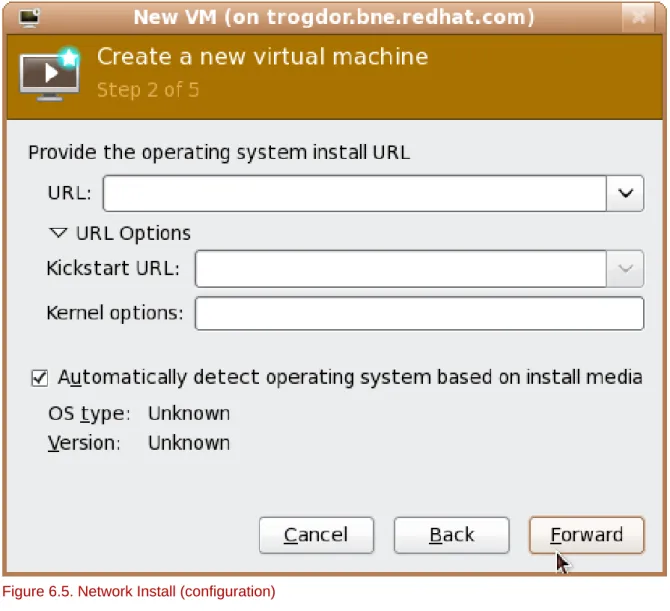Click the 'Kickstart URL:' label
The height and width of the screenshot is (611, 670).
click(113, 268)
